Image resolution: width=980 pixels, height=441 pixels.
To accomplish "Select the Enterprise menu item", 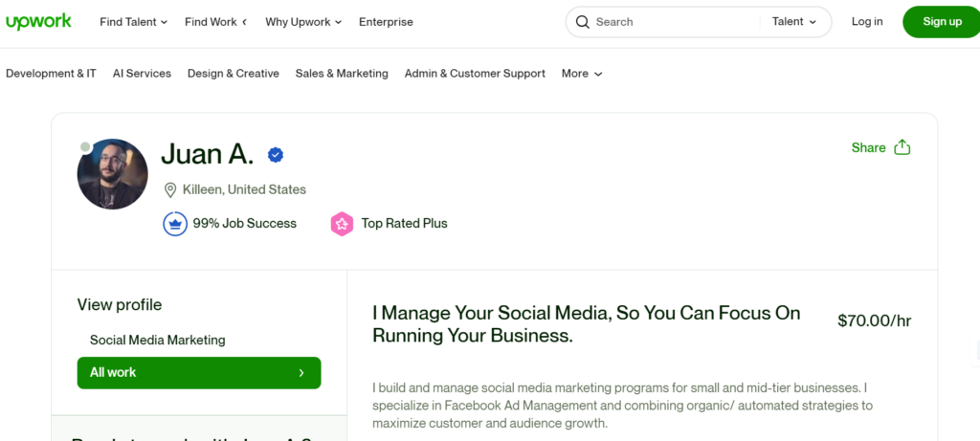I will coord(386,22).
